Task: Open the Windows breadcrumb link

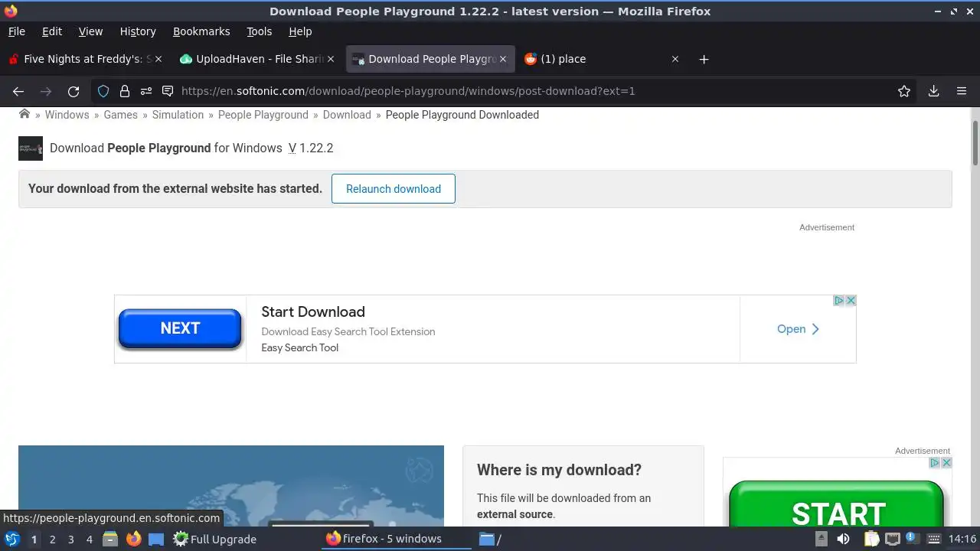Action: click(x=67, y=114)
